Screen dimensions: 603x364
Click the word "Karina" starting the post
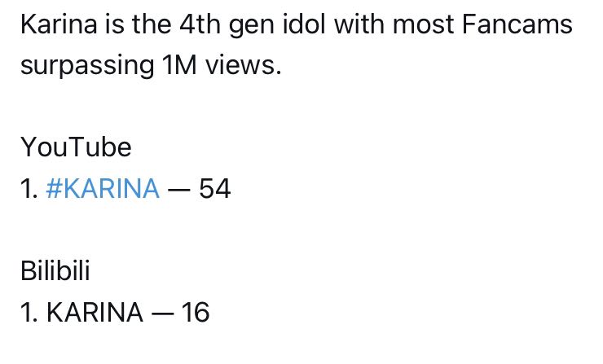pos(59,24)
